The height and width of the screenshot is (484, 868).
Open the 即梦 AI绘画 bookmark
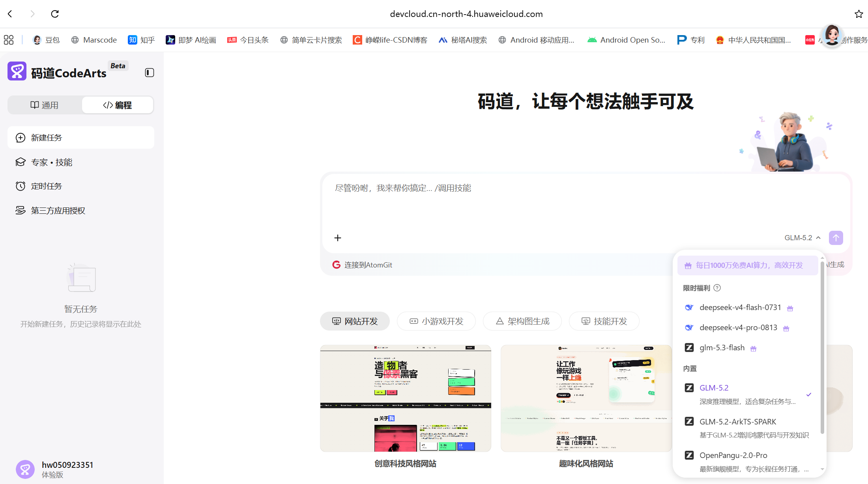coord(191,40)
